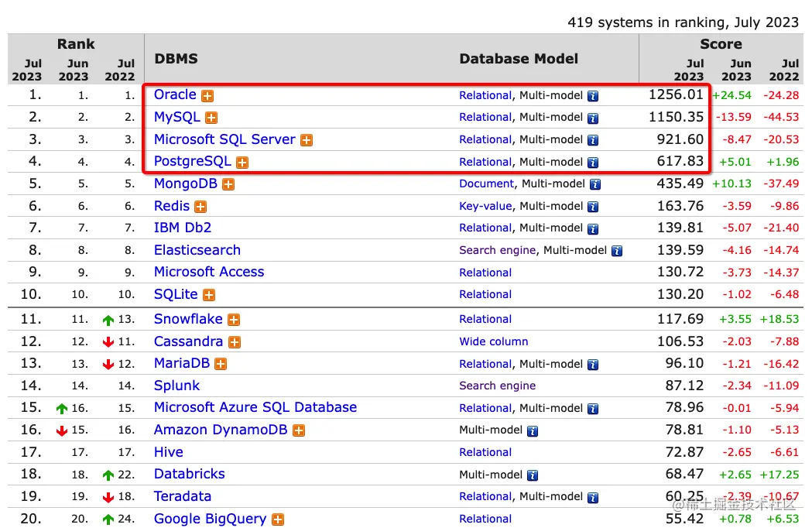Screen dimensions: 812x528
Task: Click info icon in Elasticsearch row
Action: pyautogui.click(x=617, y=251)
